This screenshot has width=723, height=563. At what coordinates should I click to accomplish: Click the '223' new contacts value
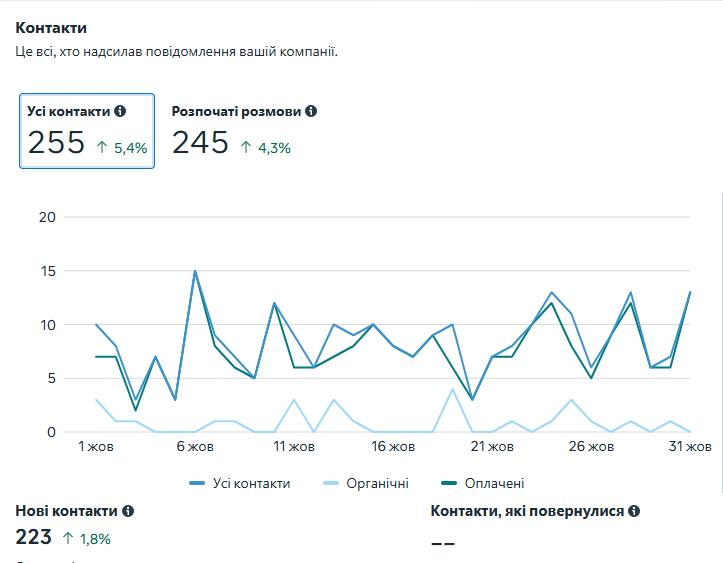pos(33,537)
